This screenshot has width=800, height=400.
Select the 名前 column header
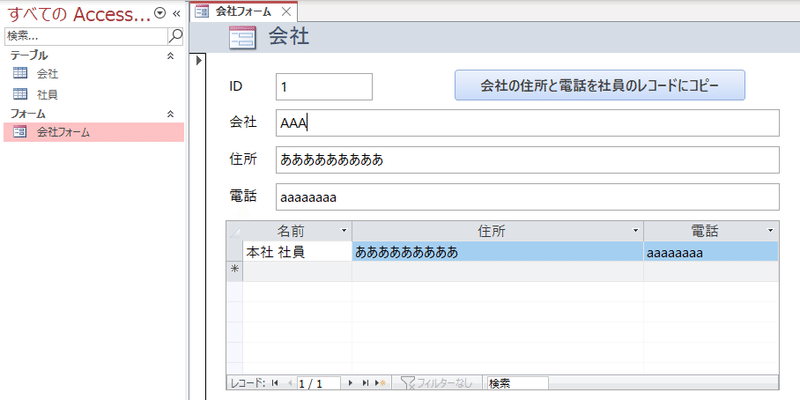coord(291,231)
